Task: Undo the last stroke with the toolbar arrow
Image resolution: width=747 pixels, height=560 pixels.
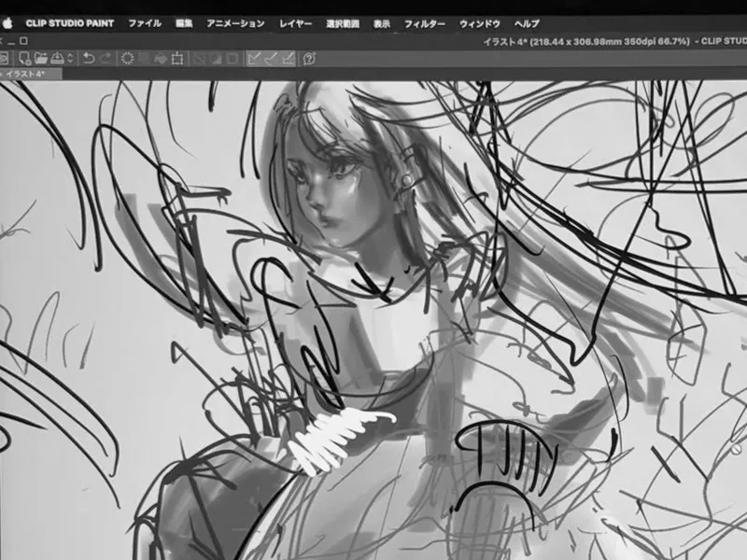Action: pos(89,58)
